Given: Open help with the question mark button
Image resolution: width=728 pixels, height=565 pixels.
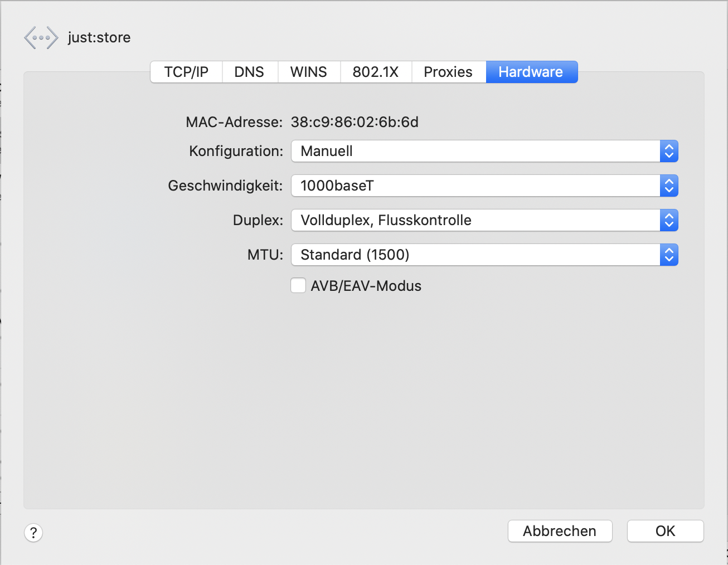Looking at the screenshot, I should [x=33, y=533].
